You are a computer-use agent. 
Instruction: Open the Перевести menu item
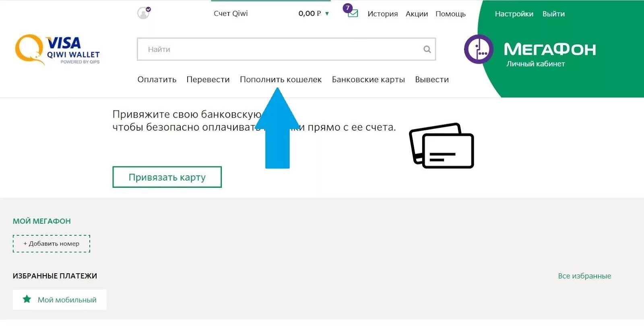pyautogui.click(x=208, y=79)
